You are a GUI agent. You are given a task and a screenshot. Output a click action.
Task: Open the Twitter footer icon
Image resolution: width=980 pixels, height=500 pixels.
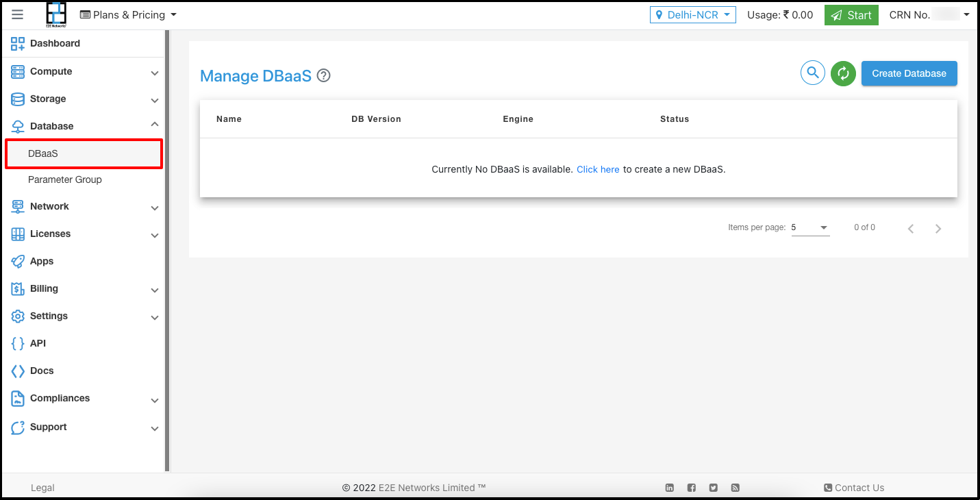pos(714,488)
